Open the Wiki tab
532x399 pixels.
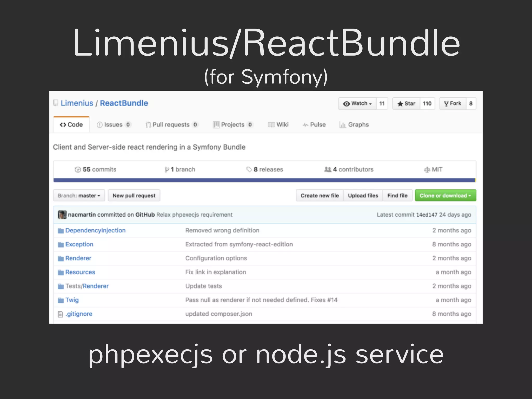[278, 125]
